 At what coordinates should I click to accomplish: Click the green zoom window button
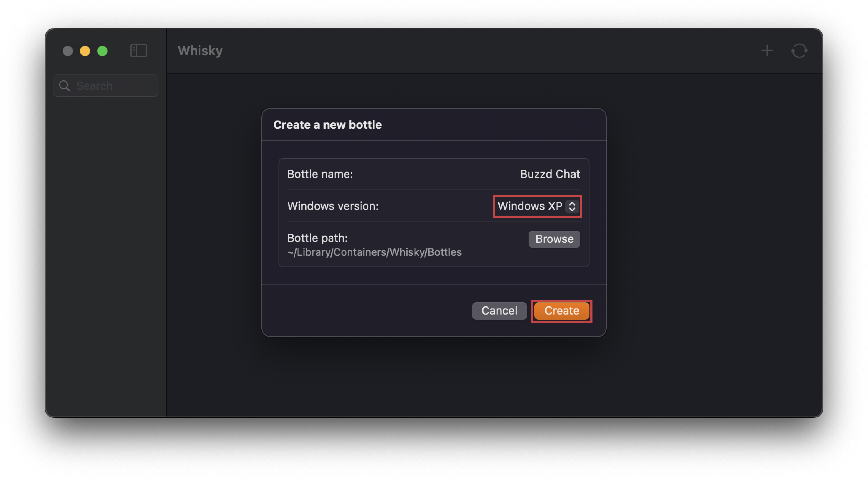[102, 51]
